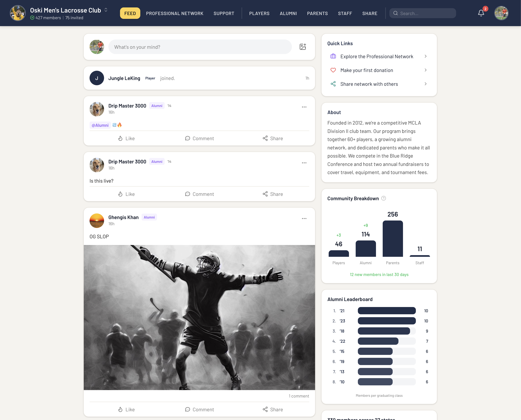View the 1 comment link
The width and height of the screenshot is (521, 420).
click(299, 396)
